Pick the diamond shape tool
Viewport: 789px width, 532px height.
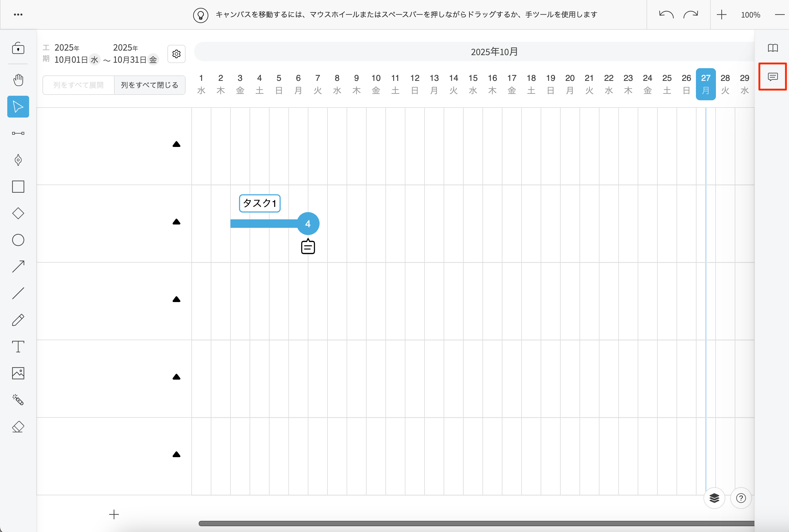pyautogui.click(x=18, y=213)
